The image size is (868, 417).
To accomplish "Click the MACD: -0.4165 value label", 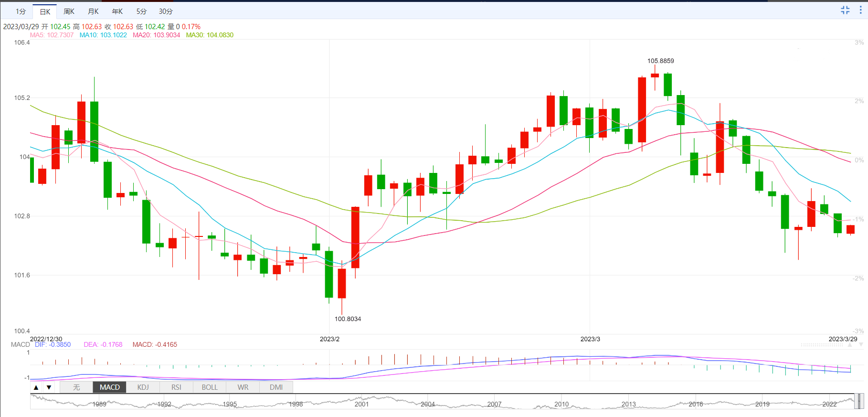I will coord(155,344).
